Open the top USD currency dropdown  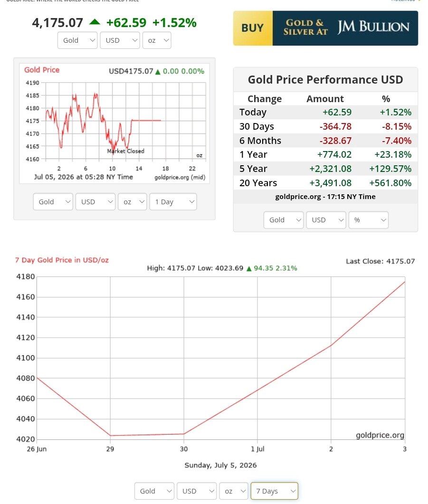(120, 40)
